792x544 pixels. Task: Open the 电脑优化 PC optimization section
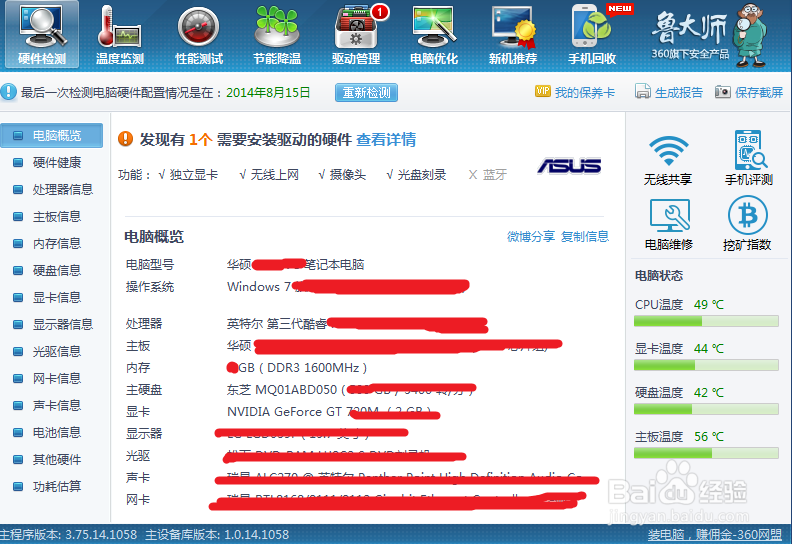pos(434,34)
